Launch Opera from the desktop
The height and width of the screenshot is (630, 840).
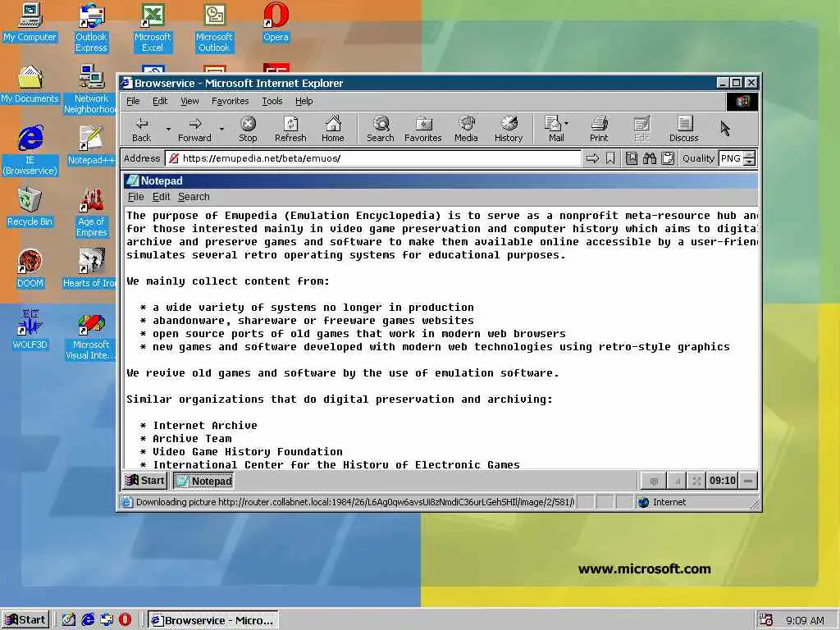pos(276,22)
